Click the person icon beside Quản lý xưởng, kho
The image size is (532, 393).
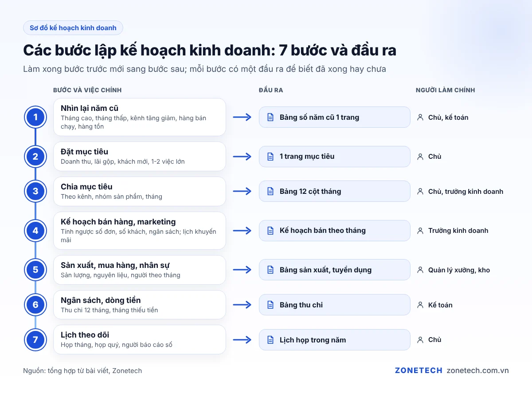tap(420, 270)
